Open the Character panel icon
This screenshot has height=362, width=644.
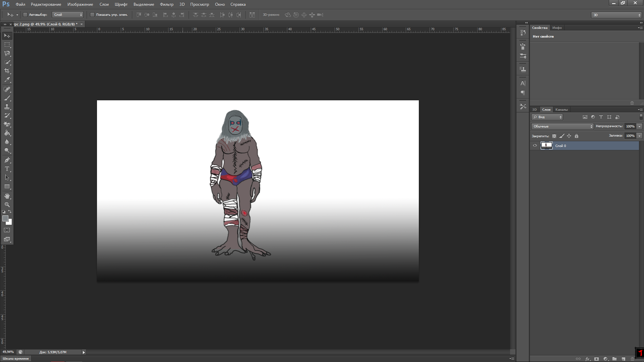click(x=523, y=83)
